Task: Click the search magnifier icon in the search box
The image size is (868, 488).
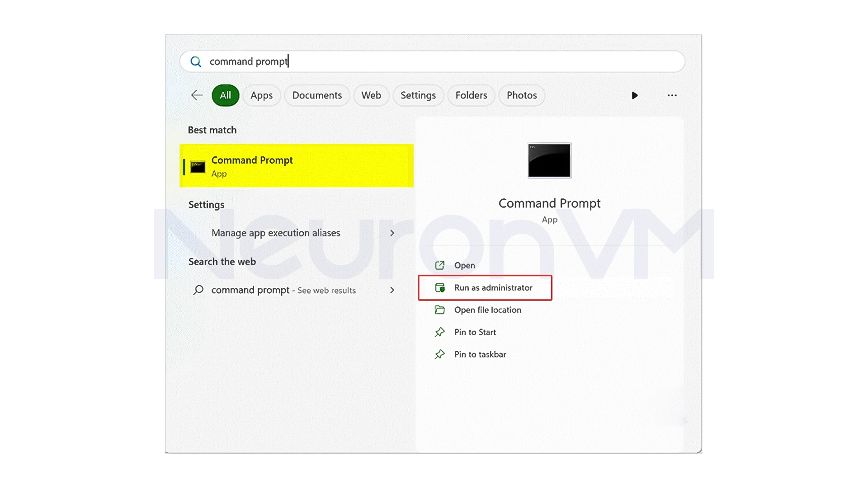Action: click(196, 61)
